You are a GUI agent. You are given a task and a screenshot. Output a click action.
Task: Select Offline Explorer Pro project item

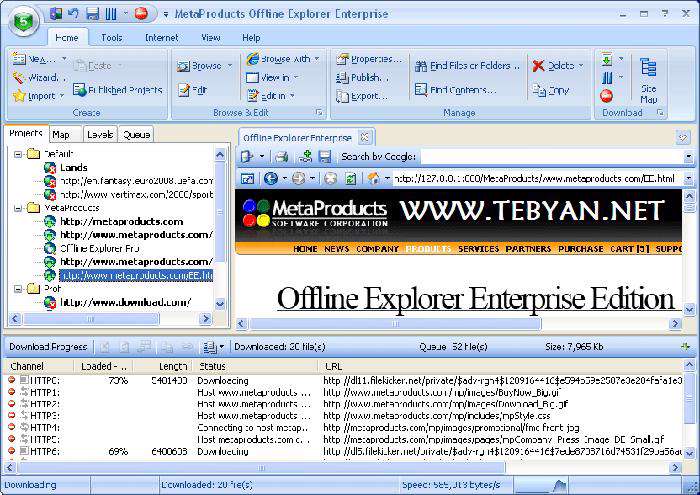pos(100,249)
